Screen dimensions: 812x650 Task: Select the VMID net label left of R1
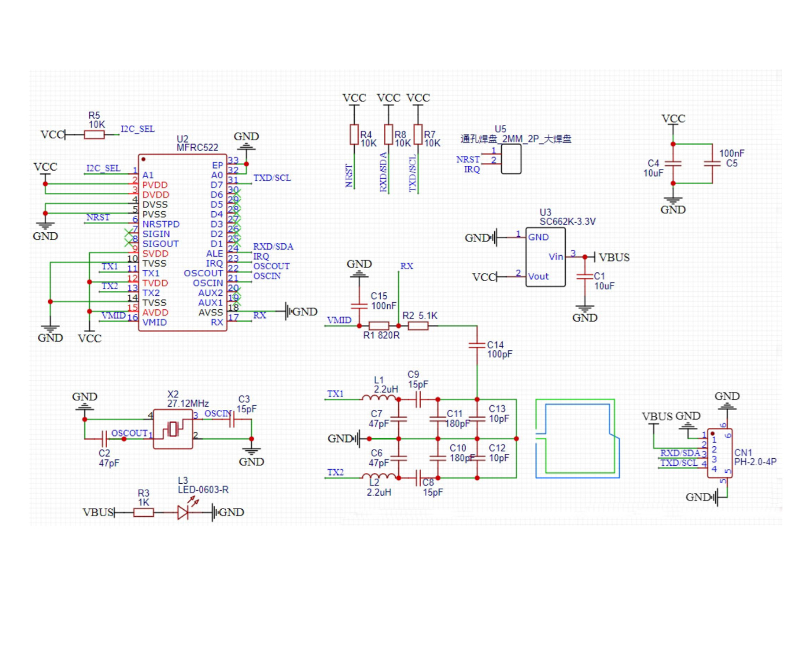coord(339,320)
